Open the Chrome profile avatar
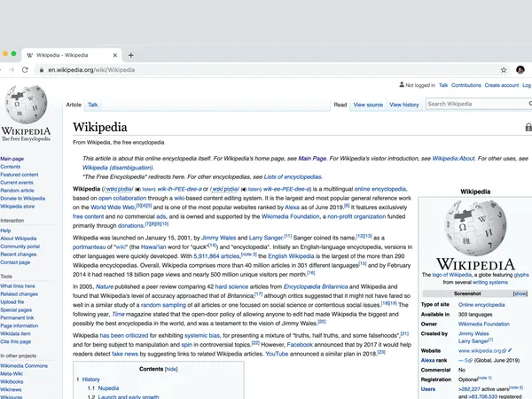Screen dimensions: 532x399 click(x=520, y=70)
